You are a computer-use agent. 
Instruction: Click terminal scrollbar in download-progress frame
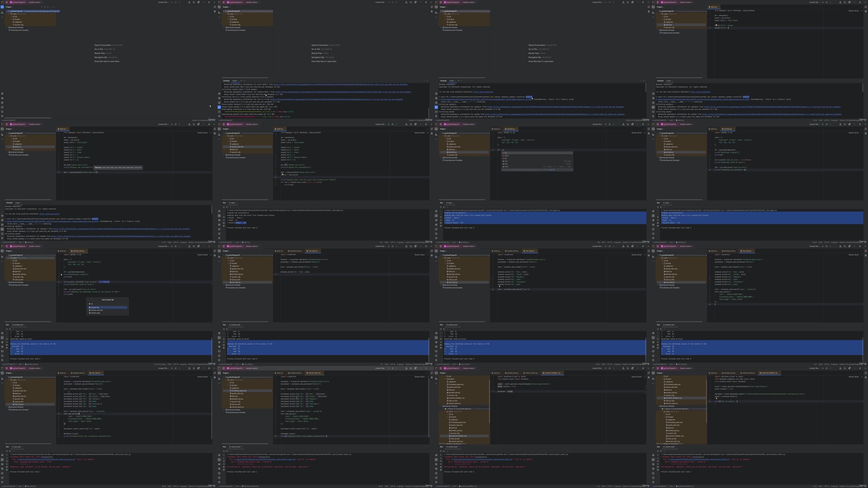[x=429, y=113]
